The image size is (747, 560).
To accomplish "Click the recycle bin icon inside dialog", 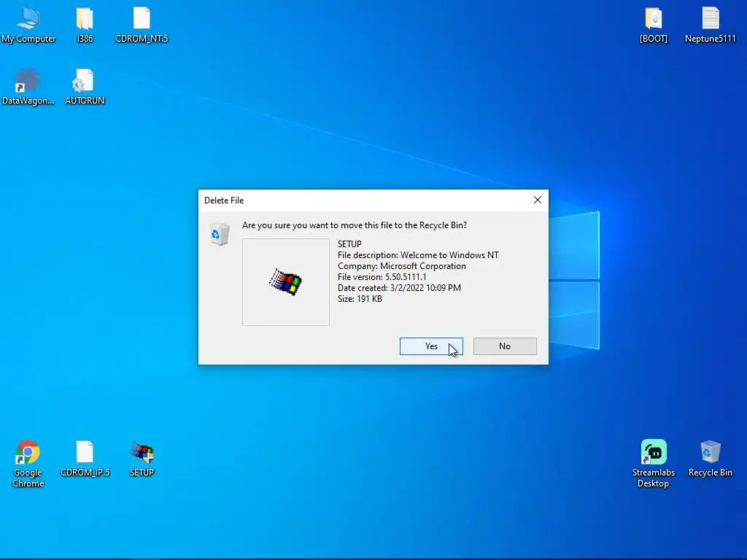I will [x=220, y=234].
